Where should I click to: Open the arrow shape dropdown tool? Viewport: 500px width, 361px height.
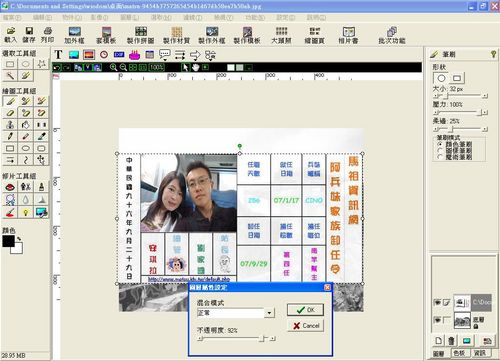[x=195, y=55]
